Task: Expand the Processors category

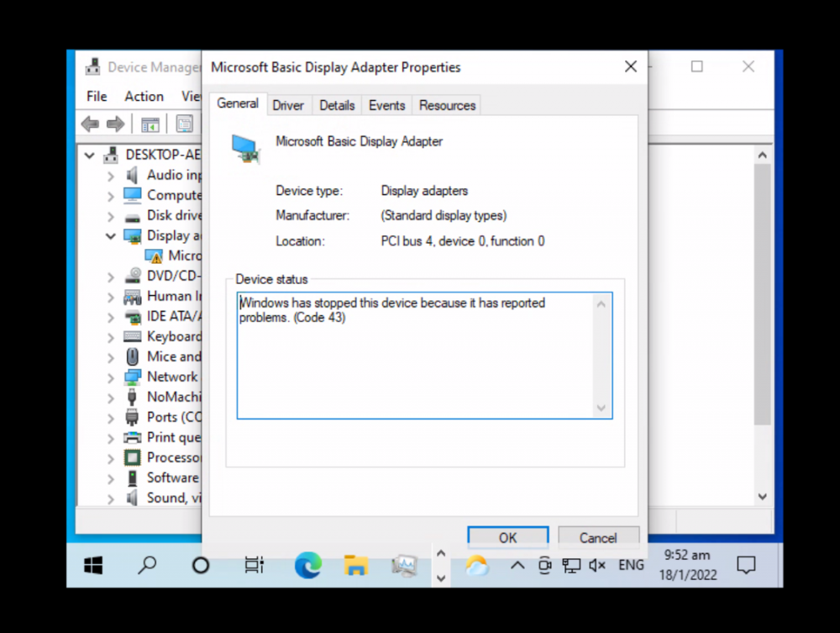Action: 110,459
